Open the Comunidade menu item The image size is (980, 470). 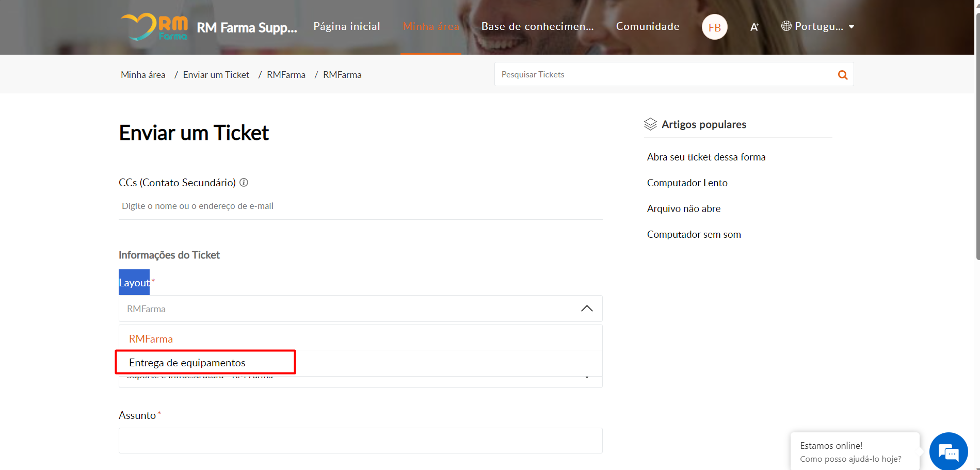pos(647,26)
